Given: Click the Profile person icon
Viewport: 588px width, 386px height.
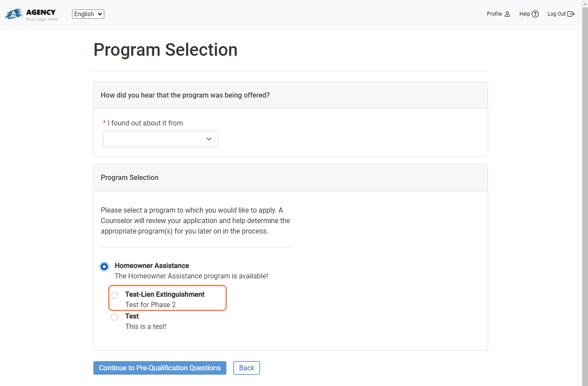Looking at the screenshot, I should point(507,14).
